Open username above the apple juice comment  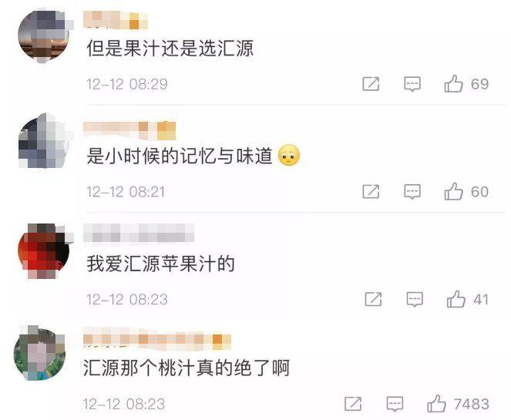click(x=139, y=233)
